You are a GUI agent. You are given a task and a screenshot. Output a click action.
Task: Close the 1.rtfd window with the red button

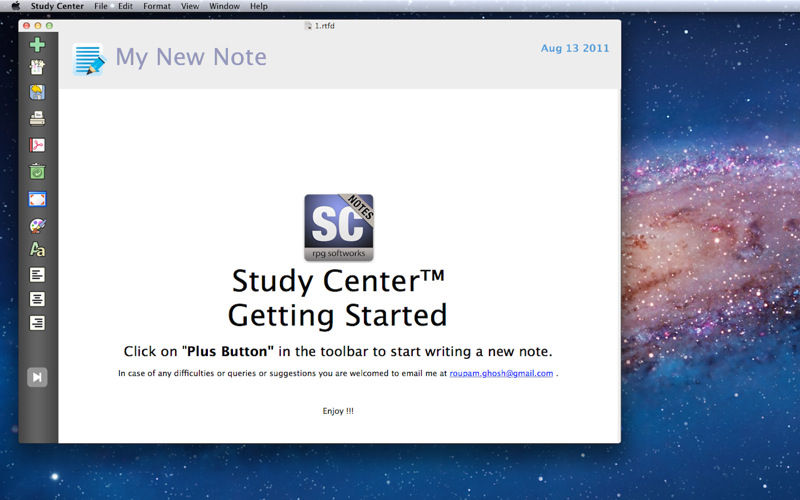(x=27, y=26)
